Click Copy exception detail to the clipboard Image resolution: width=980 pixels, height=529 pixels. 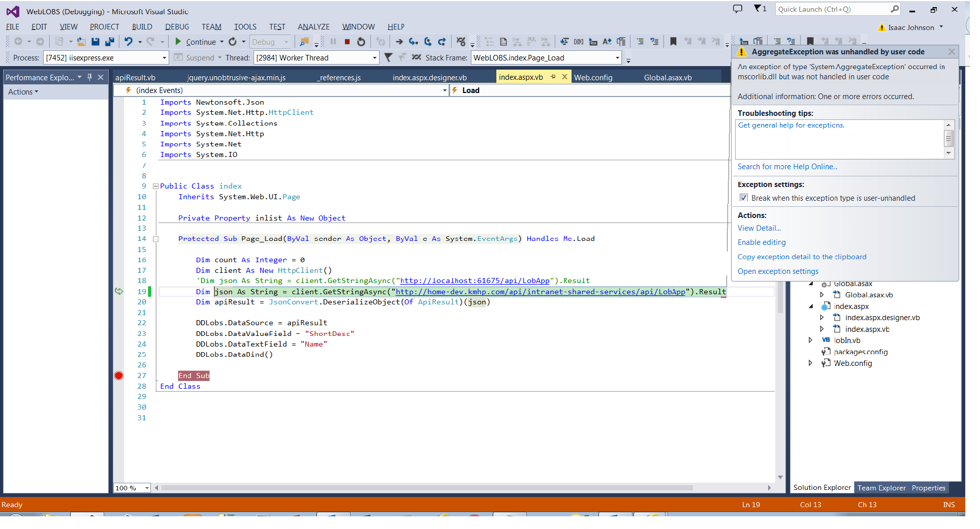pos(802,257)
